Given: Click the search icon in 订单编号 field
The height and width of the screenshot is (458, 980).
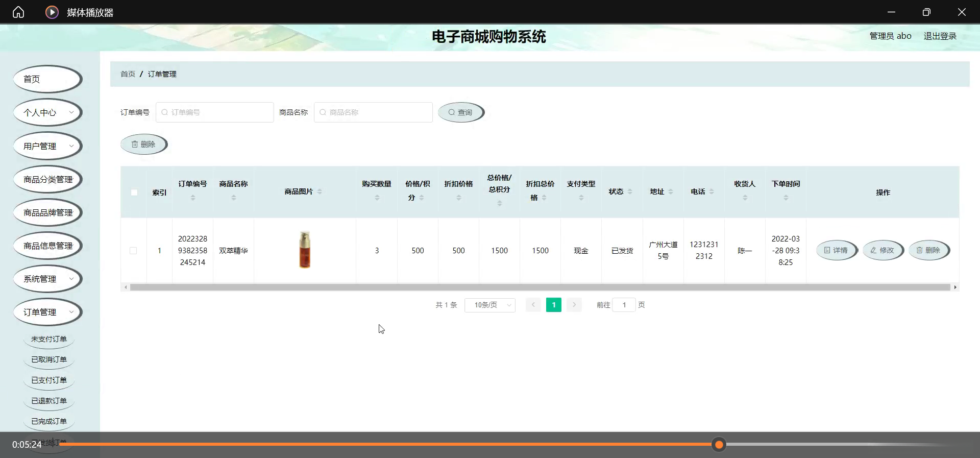Looking at the screenshot, I should (x=164, y=112).
